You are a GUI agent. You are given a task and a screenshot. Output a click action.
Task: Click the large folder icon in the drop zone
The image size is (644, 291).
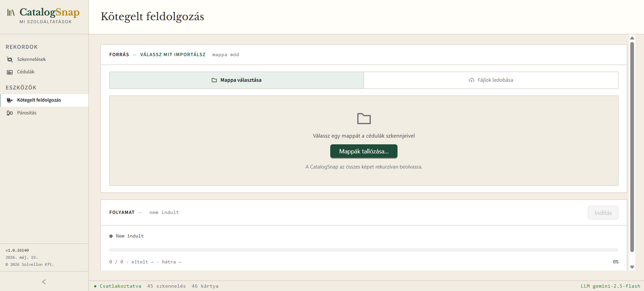(x=364, y=118)
